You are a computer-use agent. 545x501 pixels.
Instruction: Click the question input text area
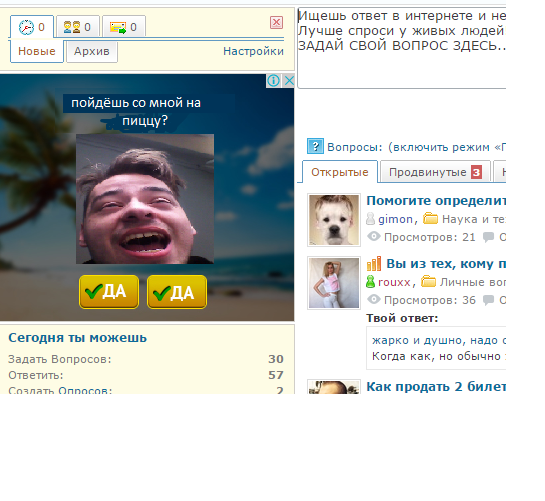[402, 48]
